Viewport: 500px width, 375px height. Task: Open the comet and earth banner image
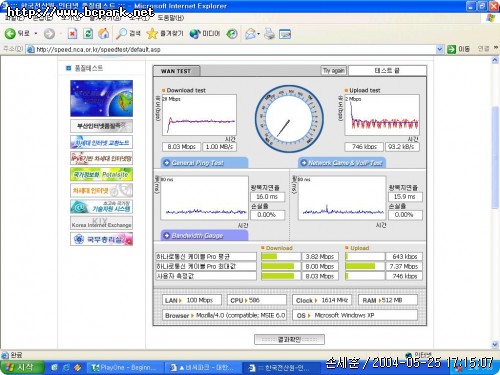[x=101, y=98]
